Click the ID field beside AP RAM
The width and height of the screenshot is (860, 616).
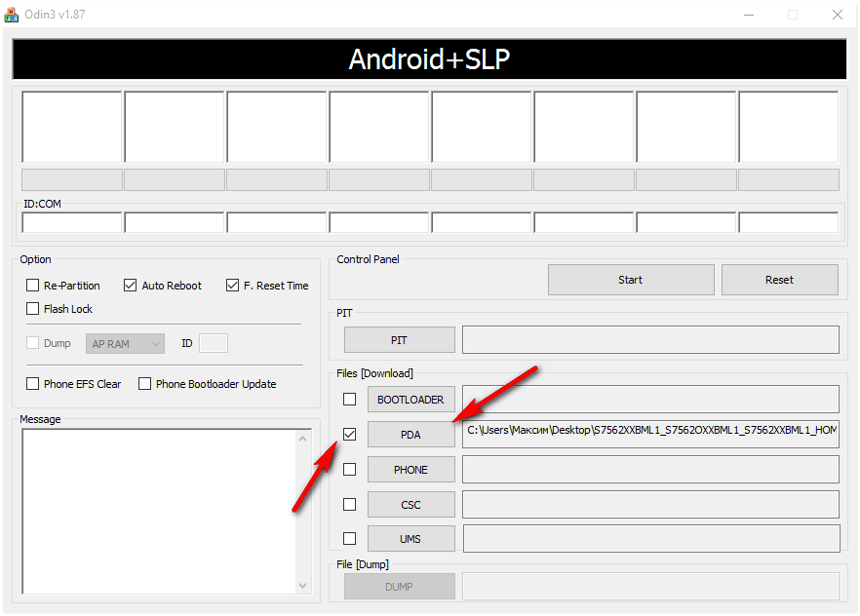point(214,344)
